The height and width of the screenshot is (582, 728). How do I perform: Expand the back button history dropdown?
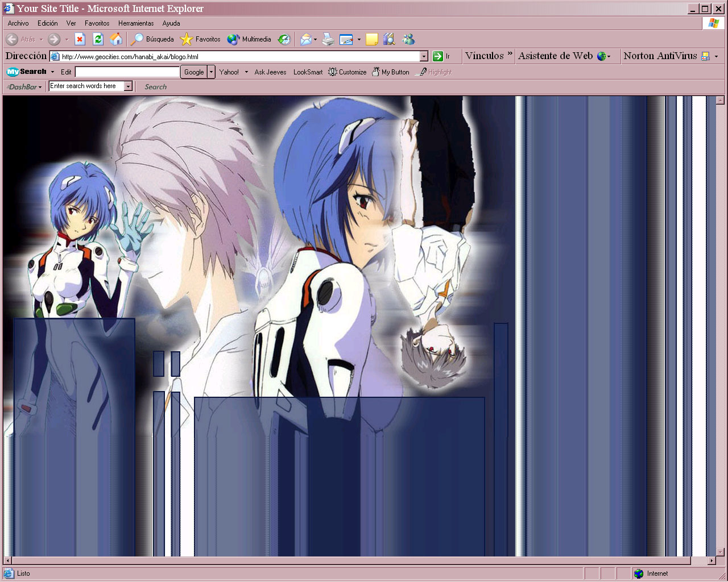[x=41, y=39]
